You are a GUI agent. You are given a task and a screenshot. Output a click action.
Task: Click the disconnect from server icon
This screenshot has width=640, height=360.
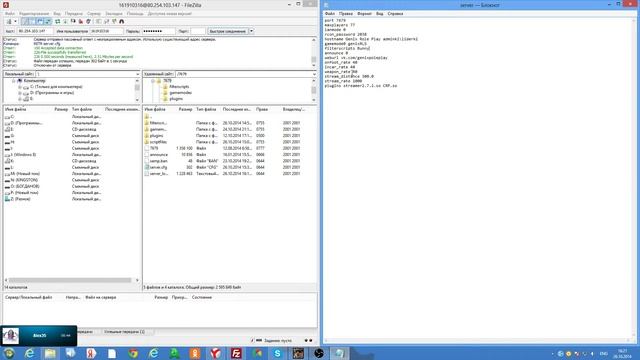click(81, 21)
